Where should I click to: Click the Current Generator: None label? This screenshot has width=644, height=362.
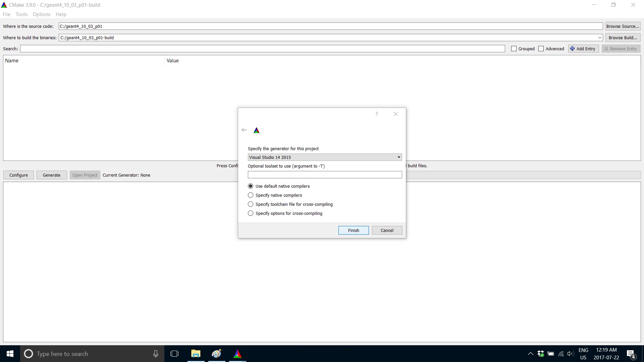coord(126,175)
